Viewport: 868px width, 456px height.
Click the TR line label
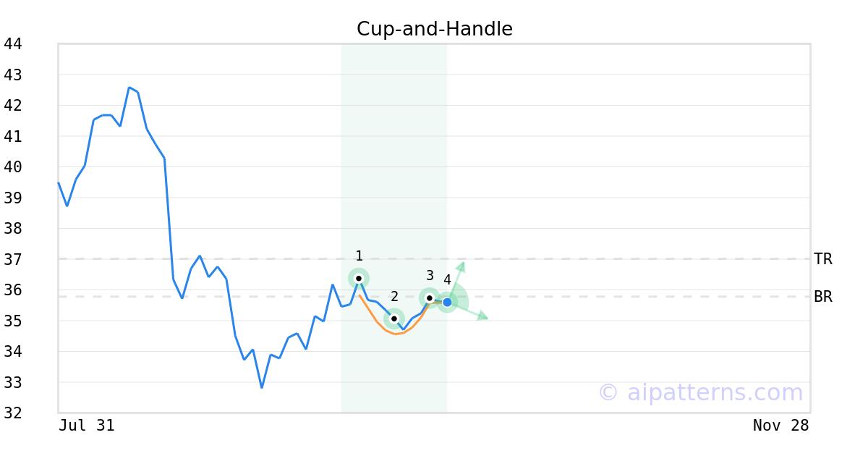(823, 259)
